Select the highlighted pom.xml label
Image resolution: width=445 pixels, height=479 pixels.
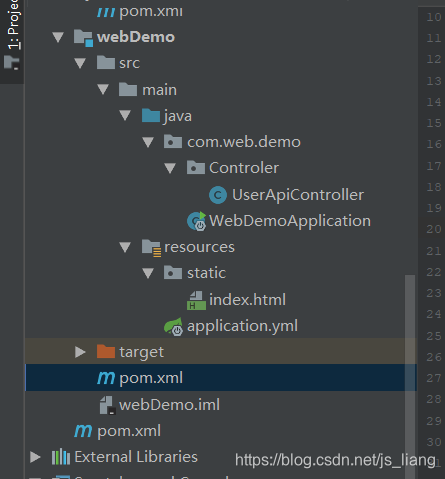(151, 378)
